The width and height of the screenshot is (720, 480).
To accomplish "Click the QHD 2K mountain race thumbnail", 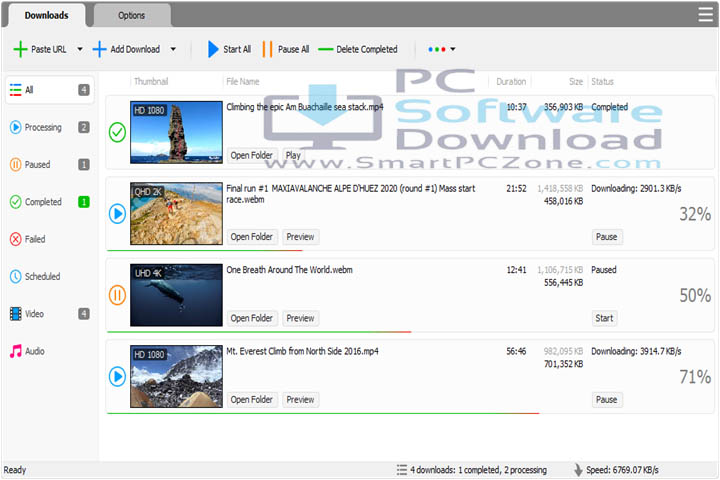I will click(176, 214).
